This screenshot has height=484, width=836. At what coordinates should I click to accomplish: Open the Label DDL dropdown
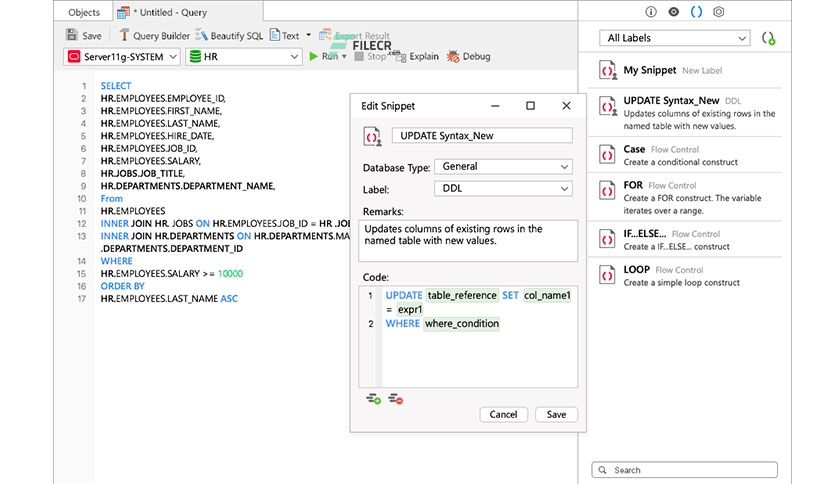tap(503, 188)
